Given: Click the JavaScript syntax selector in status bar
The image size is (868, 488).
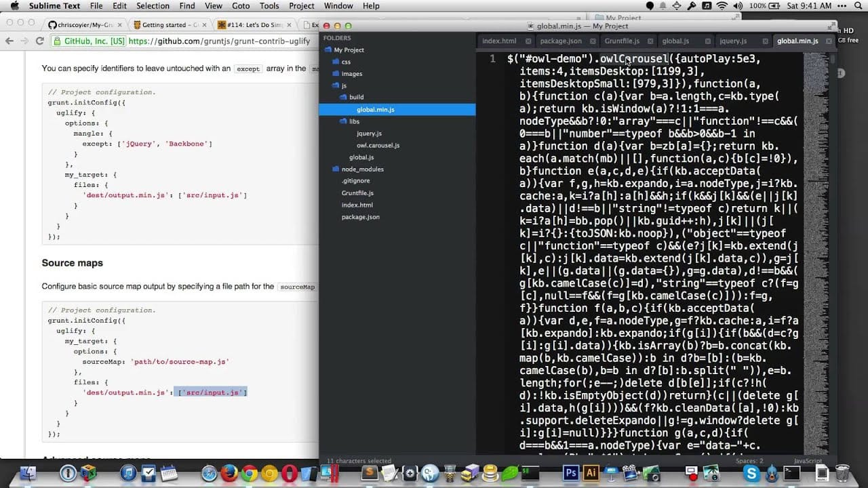Looking at the screenshot, I should (808, 461).
